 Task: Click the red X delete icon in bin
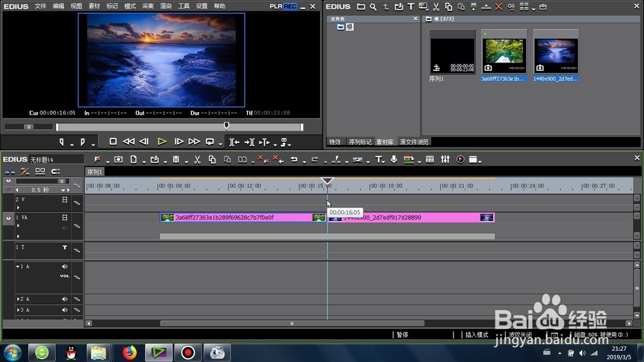click(x=498, y=6)
